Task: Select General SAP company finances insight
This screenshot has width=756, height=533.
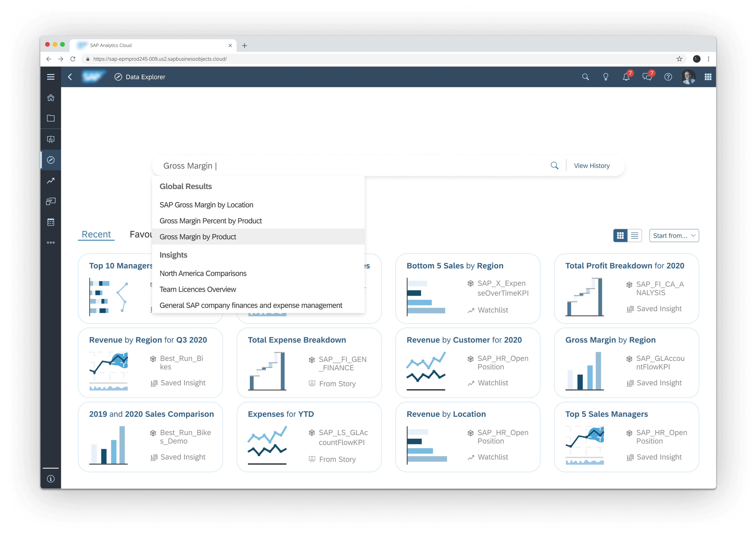Action: [258, 305]
